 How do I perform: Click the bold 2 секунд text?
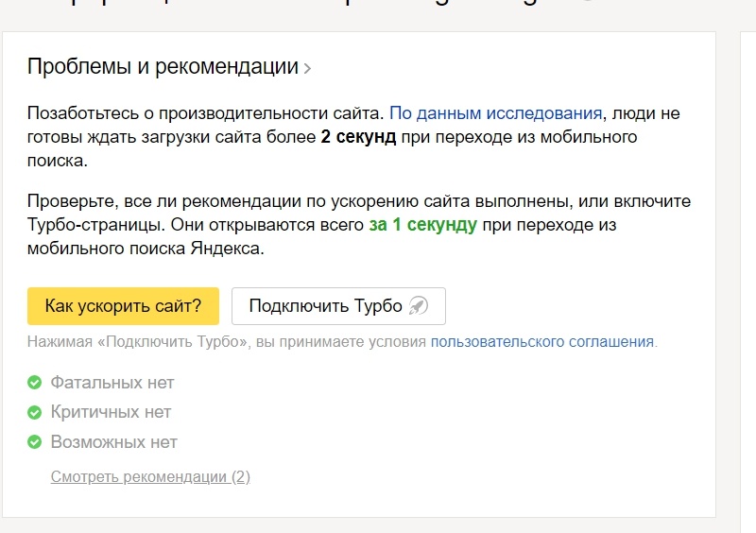pos(358,137)
